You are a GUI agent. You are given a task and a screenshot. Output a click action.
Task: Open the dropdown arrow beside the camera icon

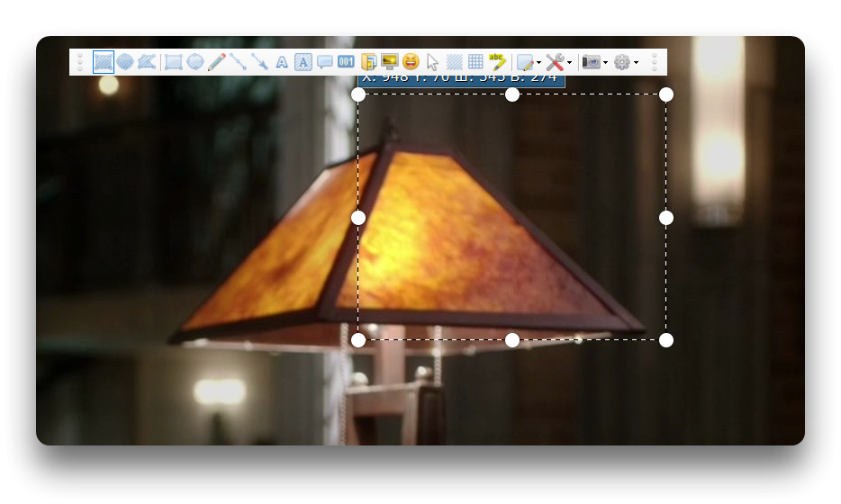(x=605, y=63)
